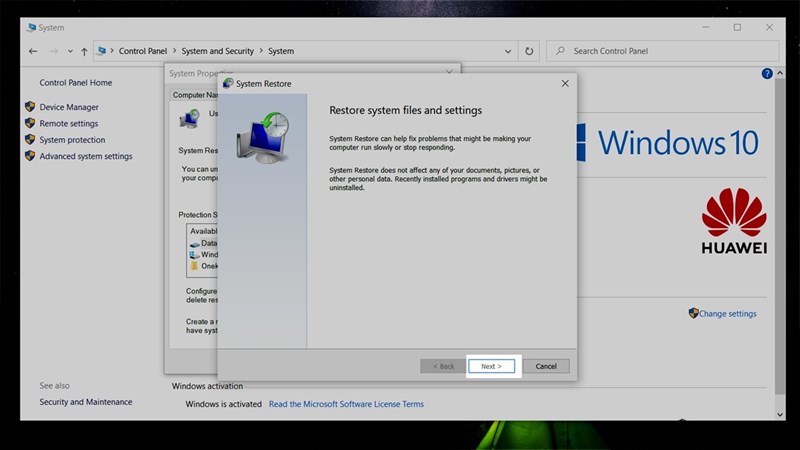Click vertical scrollbar down arrow
800x450 pixels.
780,415
